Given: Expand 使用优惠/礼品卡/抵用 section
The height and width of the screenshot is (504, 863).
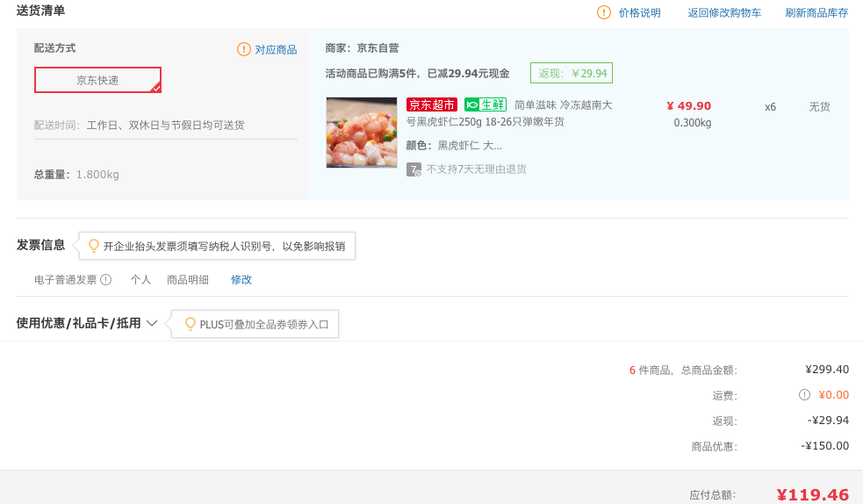Looking at the screenshot, I should (87, 323).
